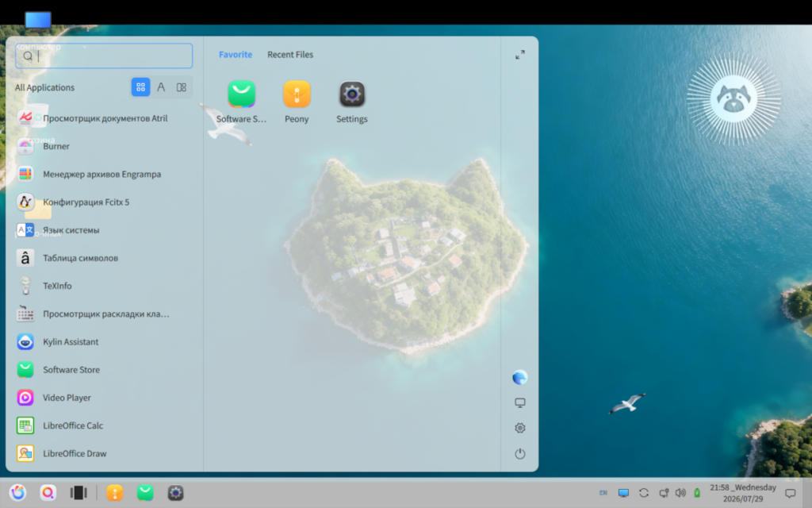The width and height of the screenshot is (812, 508).
Task: Open settings gear in start menu sidebar
Action: 520,428
